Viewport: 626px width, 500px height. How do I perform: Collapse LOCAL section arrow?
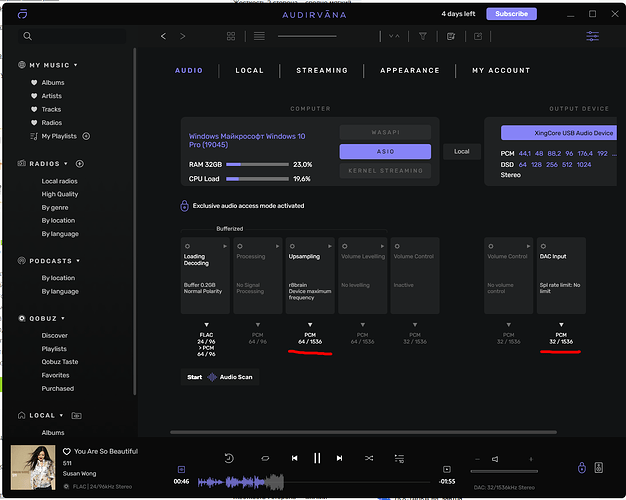(x=61, y=416)
